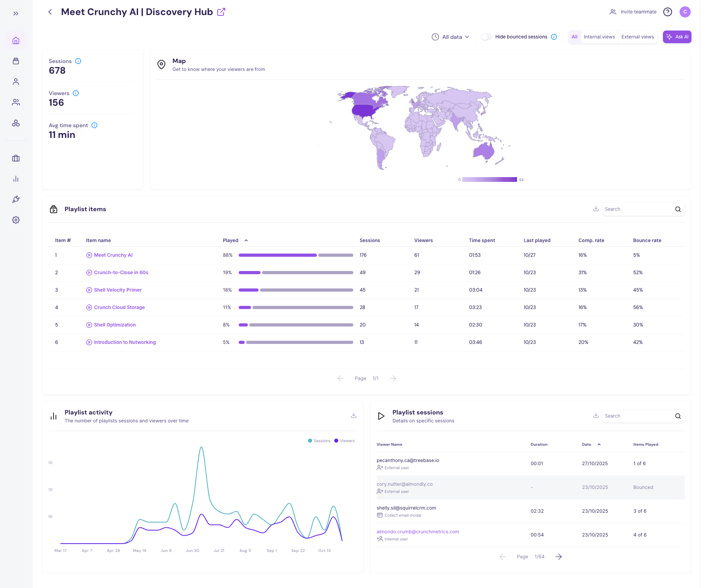Download the Playlist activity chart
701x588 pixels.
coord(354,415)
